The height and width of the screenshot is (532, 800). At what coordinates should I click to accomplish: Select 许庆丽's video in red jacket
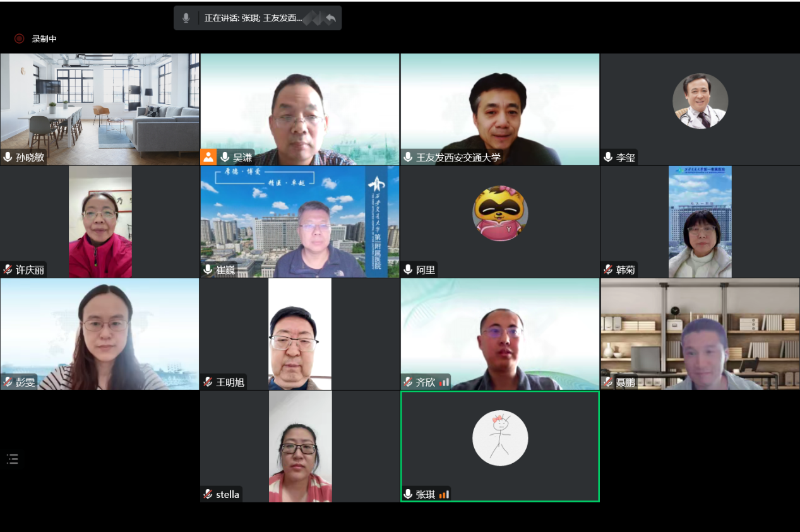click(x=100, y=222)
